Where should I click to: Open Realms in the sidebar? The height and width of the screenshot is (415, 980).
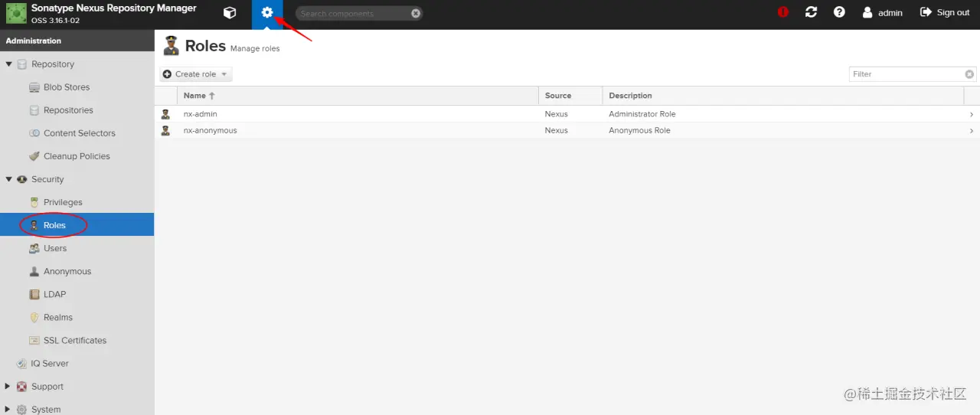coord(58,317)
